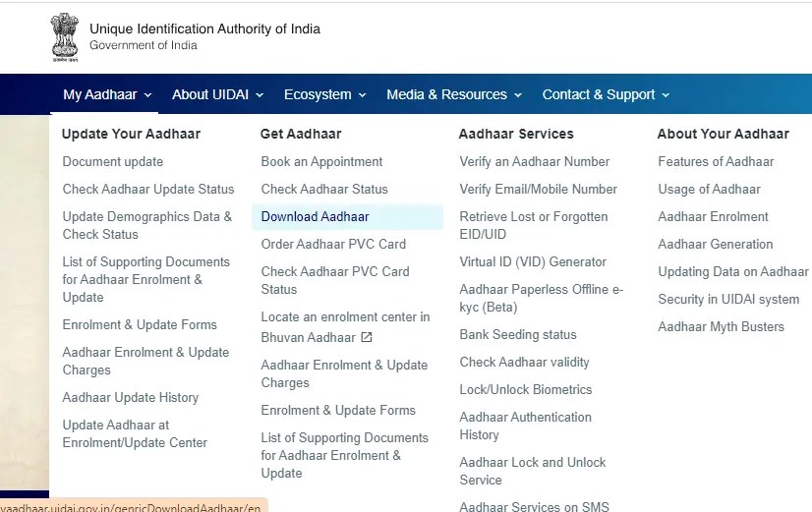Open Enrolment & Update Forms under Update Your Aadhaar
This screenshot has width=812, height=512.
point(140,324)
